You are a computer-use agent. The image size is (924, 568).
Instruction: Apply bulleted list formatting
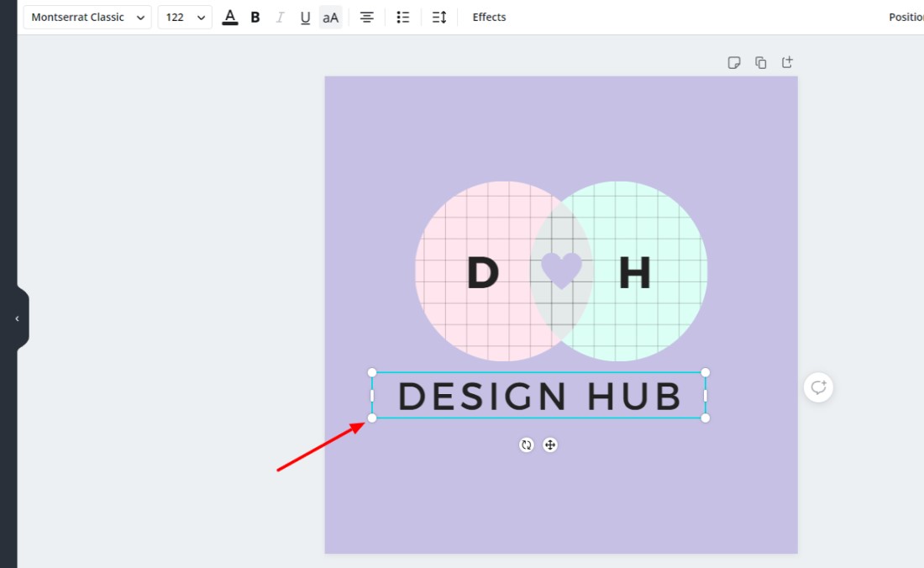tap(403, 17)
